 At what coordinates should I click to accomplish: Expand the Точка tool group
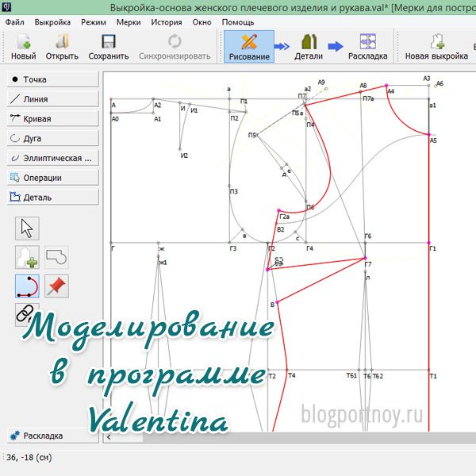[x=53, y=79]
